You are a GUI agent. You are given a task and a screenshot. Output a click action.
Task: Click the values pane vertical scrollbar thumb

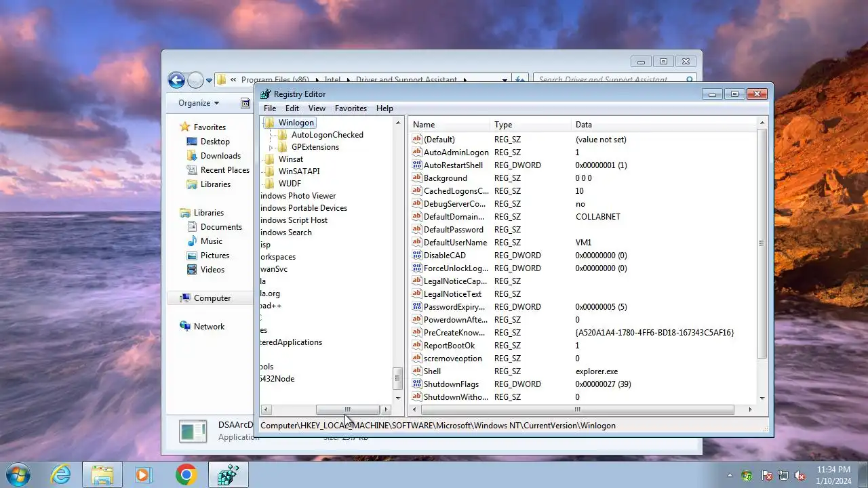pos(762,243)
